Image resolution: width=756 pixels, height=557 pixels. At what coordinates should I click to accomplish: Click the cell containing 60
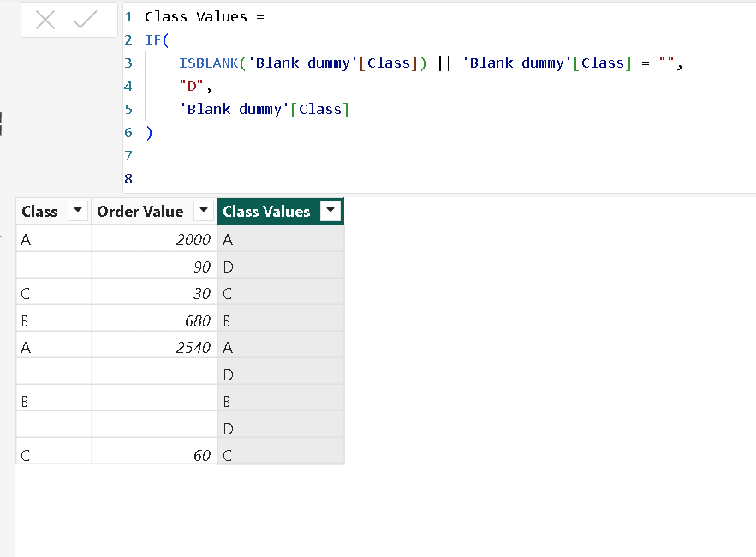pos(203,455)
